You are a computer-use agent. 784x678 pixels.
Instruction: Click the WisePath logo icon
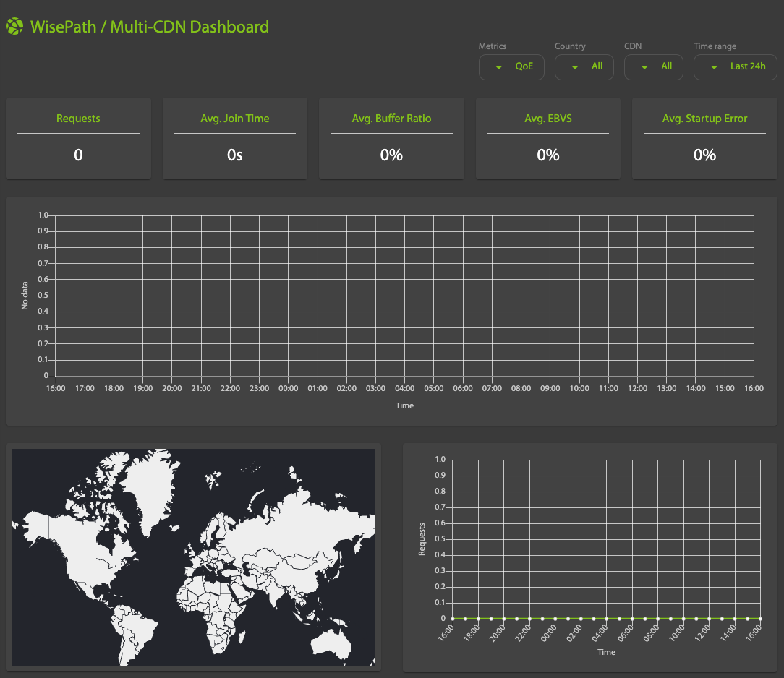coord(14,25)
